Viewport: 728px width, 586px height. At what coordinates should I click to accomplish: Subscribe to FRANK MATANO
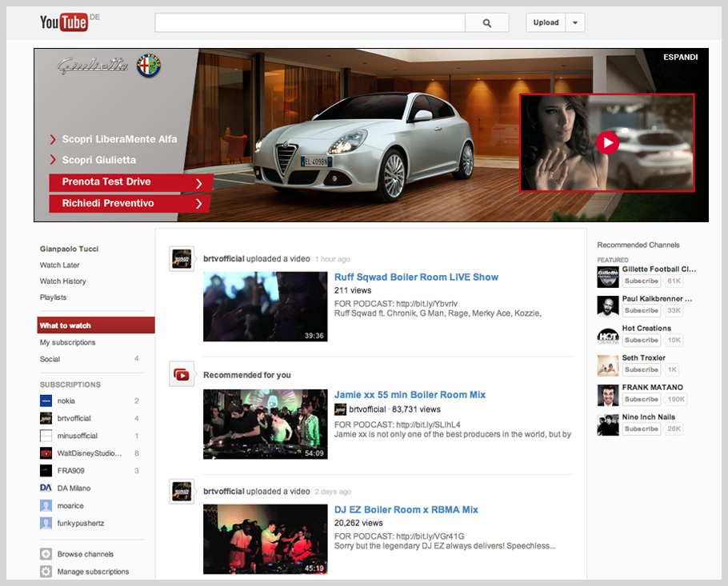tap(641, 400)
